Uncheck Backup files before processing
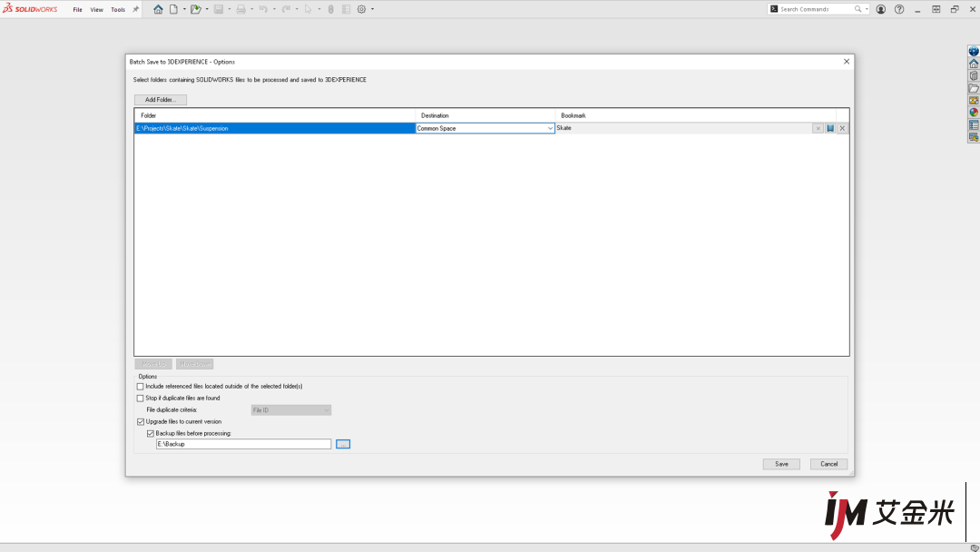This screenshot has height=552, width=980. tap(150, 433)
